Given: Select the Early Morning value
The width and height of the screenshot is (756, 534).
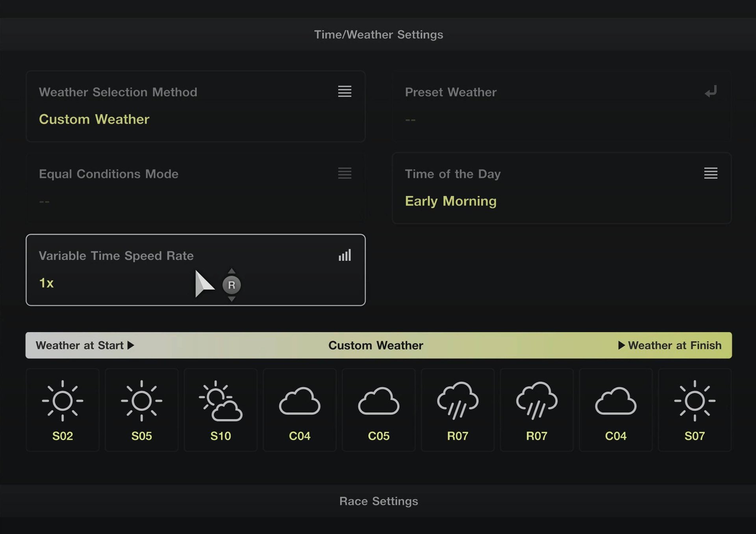Looking at the screenshot, I should [450, 201].
